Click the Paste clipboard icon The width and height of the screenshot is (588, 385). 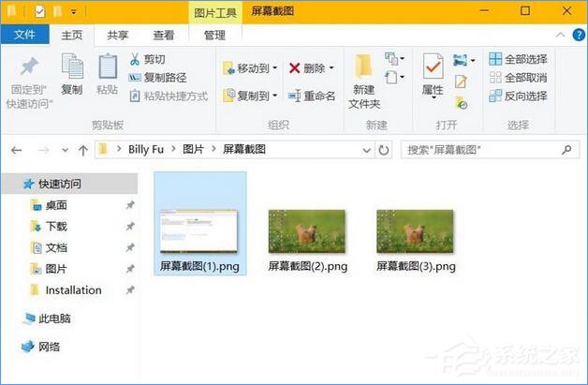click(108, 67)
